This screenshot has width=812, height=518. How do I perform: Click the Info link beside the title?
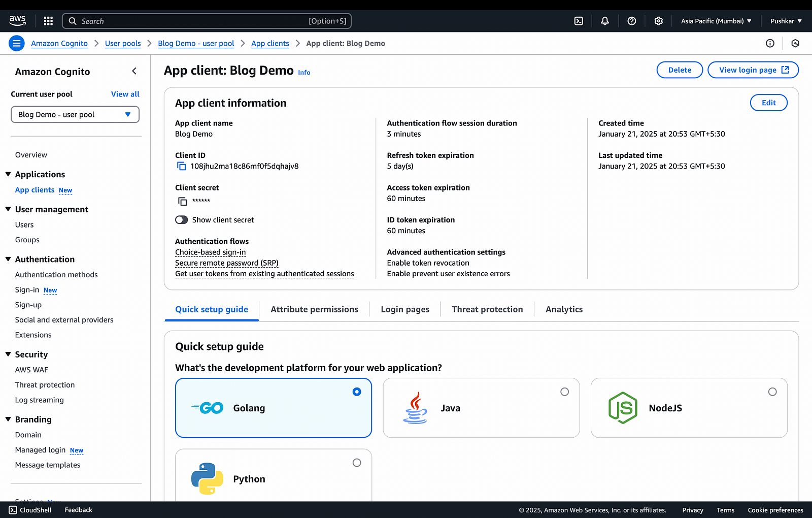304,73
